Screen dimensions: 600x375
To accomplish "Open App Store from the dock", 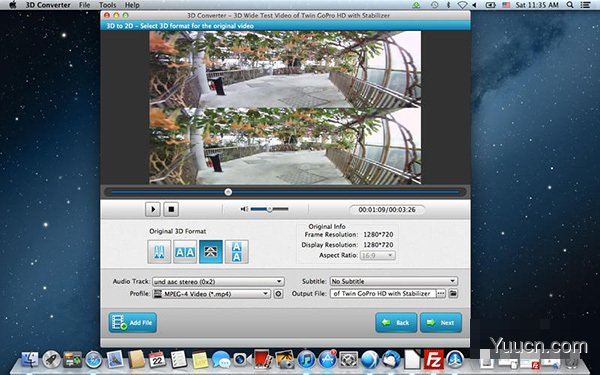I will pos(327,359).
